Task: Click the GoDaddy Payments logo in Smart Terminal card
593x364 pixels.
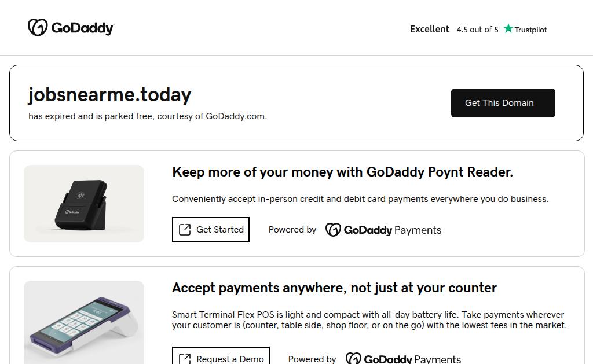Action: [x=404, y=359]
